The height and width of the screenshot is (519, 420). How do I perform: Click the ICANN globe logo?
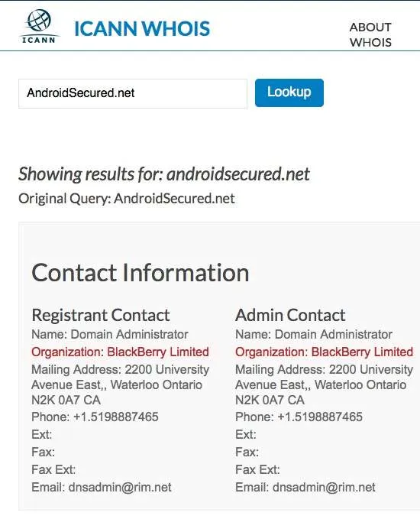pyautogui.click(x=39, y=26)
